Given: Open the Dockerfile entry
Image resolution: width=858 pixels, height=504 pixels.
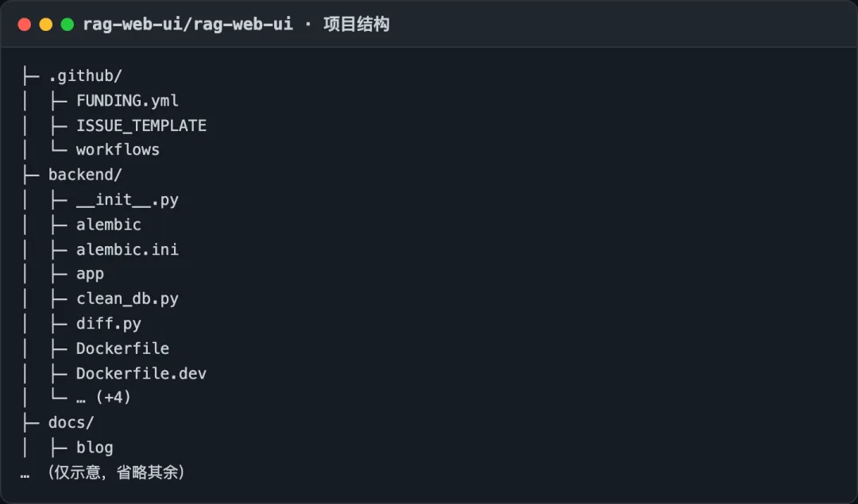Looking at the screenshot, I should click(x=122, y=348).
